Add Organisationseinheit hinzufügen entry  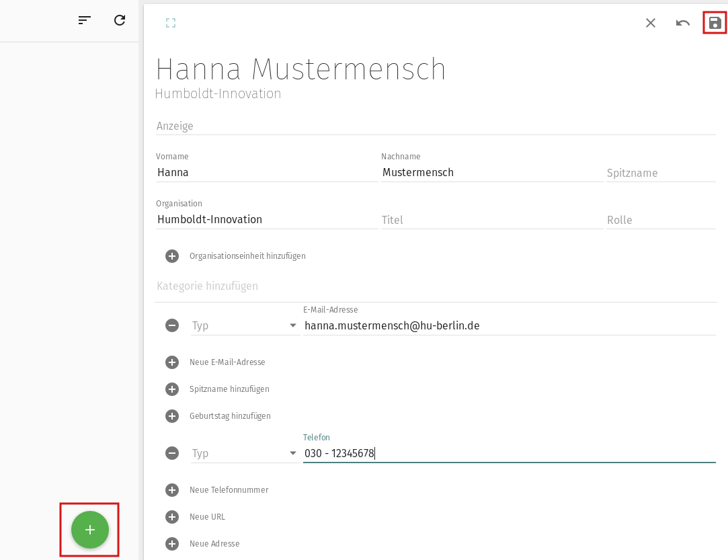pos(172,256)
